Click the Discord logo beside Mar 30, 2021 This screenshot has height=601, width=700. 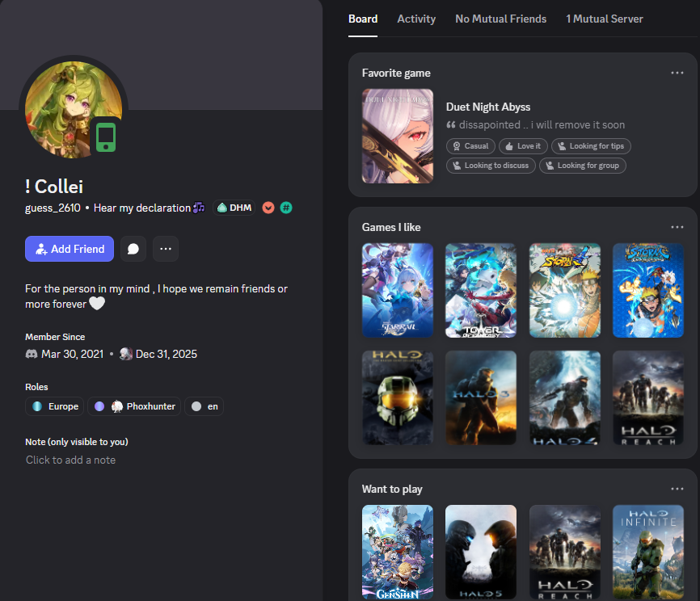pyautogui.click(x=32, y=355)
